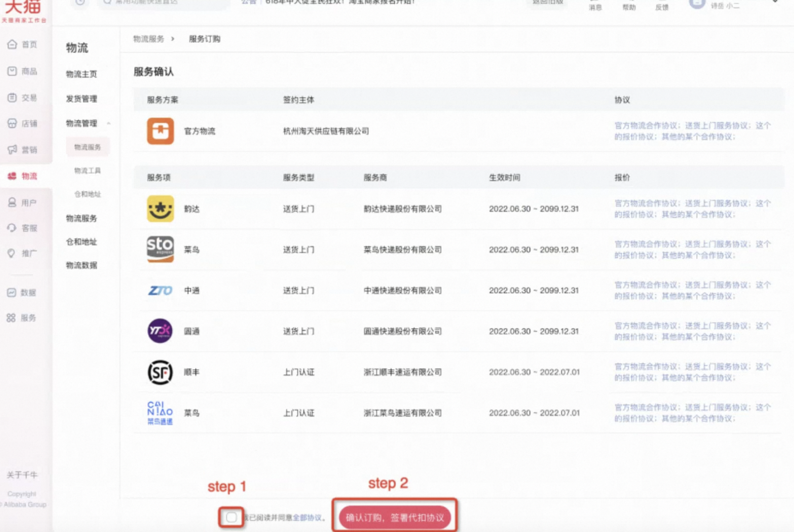Open the 全部协议 link beside checkbox
Viewport: 794px width, 532px height.
(x=307, y=517)
